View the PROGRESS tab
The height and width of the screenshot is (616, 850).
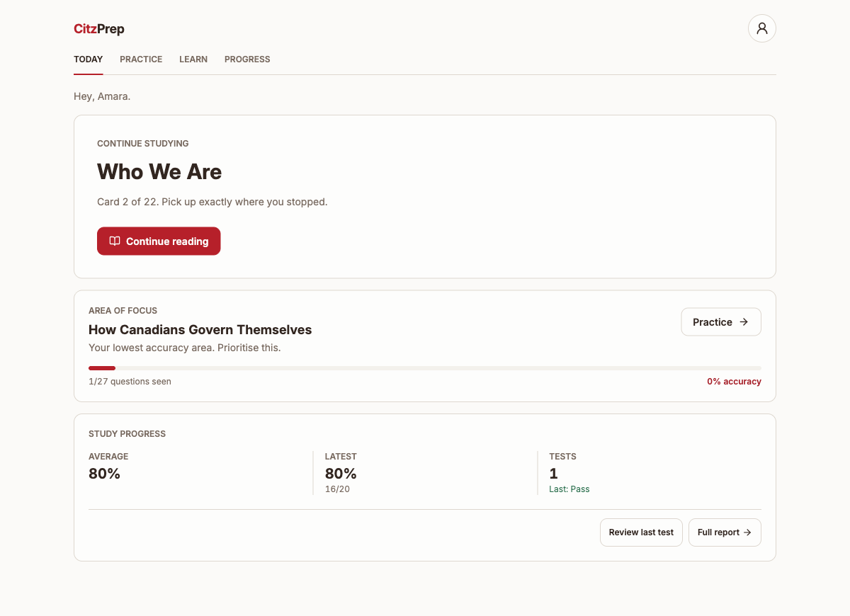247,59
